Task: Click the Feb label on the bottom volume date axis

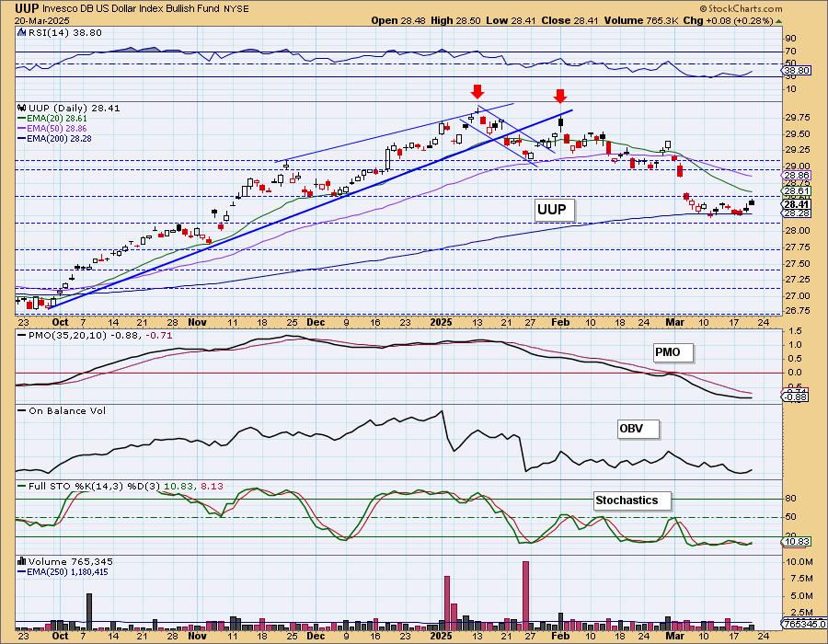Action: coord(560,636)
